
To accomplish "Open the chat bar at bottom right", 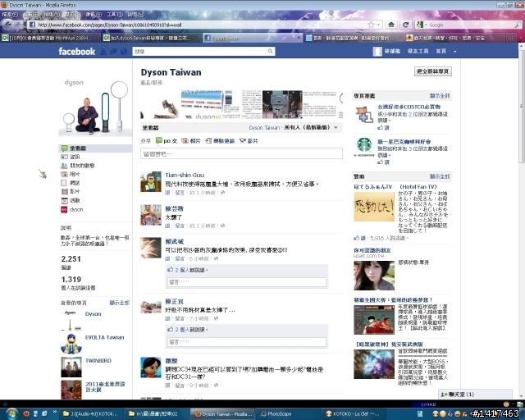I will click(x=475, y=395).
